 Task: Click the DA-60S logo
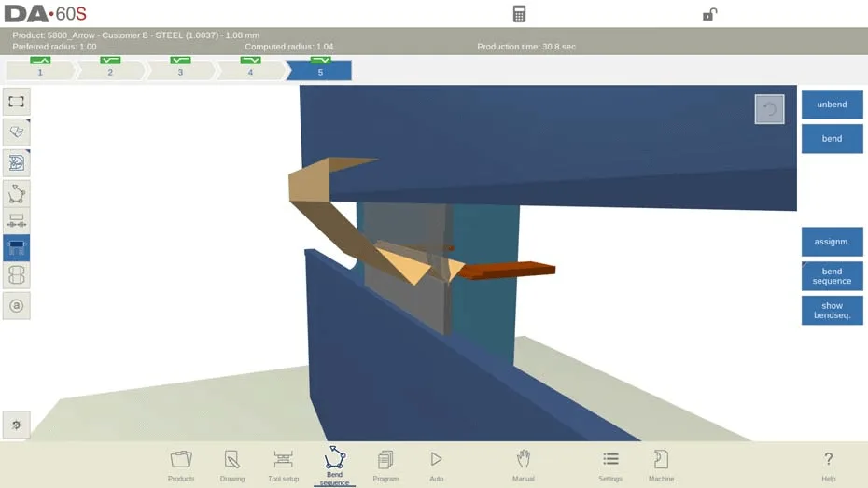coord(46,14)
